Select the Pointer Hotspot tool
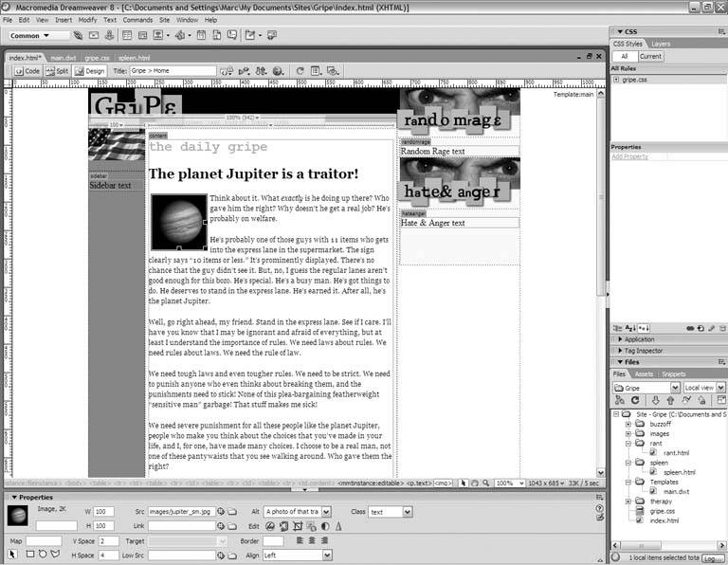Screen dimensions: 728x565 point(12,555)
